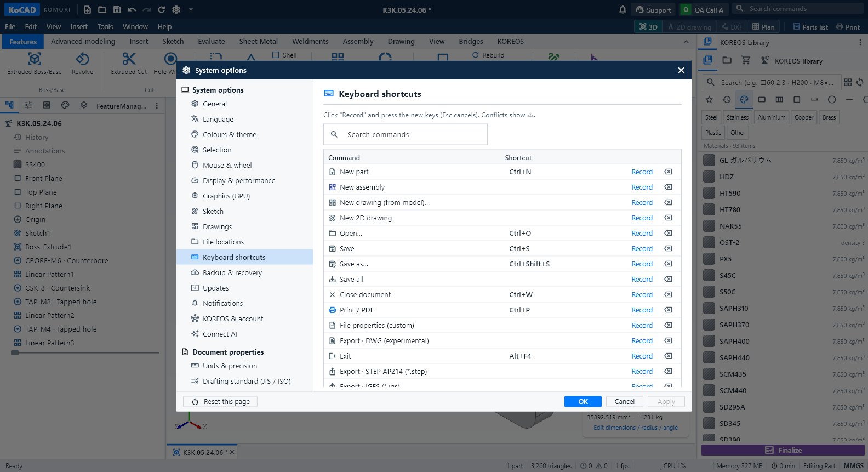Toggle the Copper material filter

pyautogui.click(x=804, y=117)
